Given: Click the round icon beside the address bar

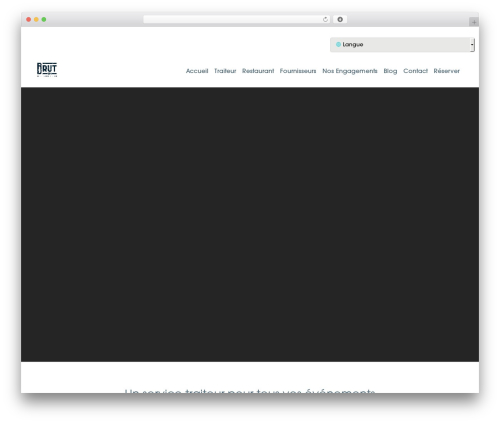Looking at the screenshot, I should point(340,20).
